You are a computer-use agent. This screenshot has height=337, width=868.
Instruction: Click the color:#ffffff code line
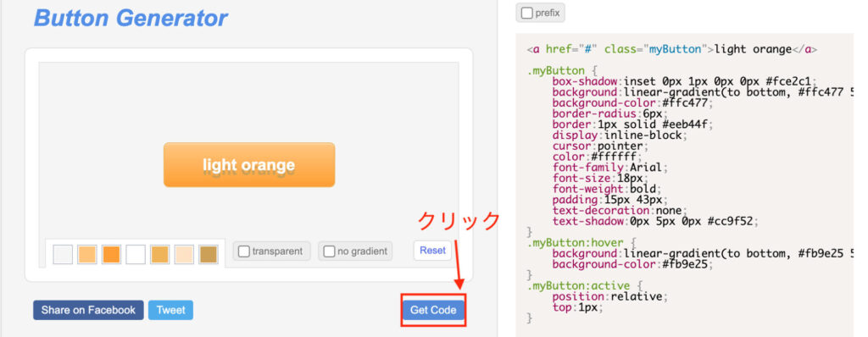coord(598,157)
